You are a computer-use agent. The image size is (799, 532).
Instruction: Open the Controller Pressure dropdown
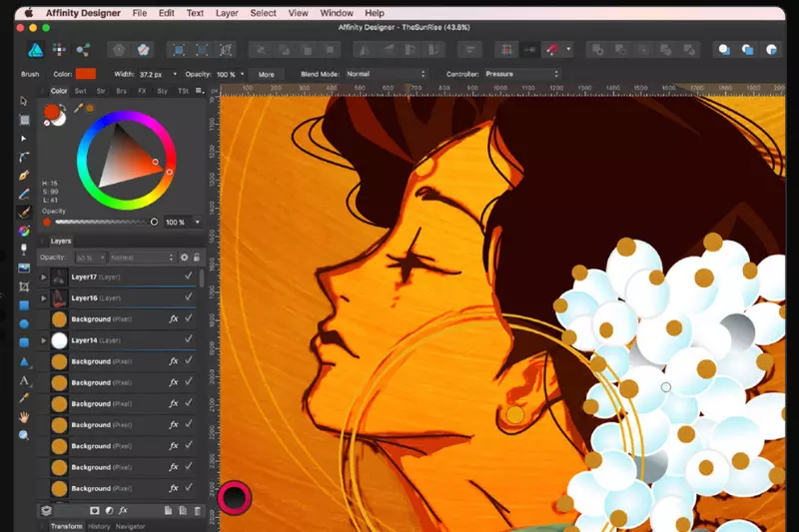[521, 74]
